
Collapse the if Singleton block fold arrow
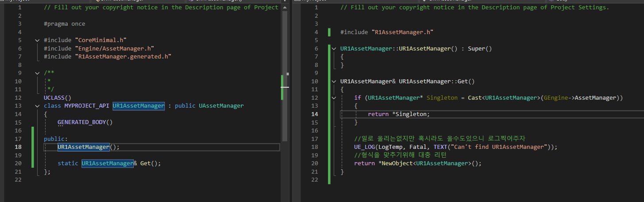[334, 98]
